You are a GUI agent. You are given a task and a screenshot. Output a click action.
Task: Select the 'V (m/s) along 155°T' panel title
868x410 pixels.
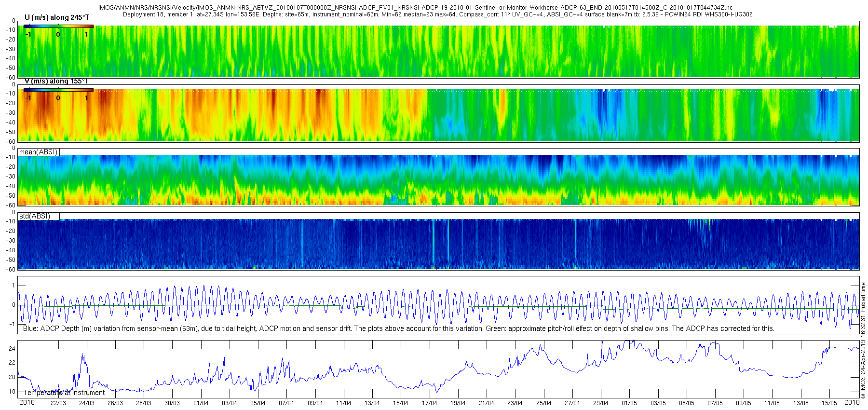56,81
